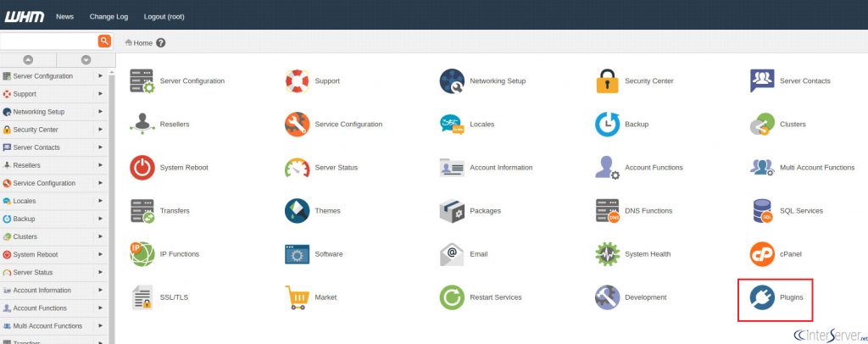The width and height of the screenshot is (868, 344).
Task: Open the Security Center padlock icon in grid
Action: 607,80
